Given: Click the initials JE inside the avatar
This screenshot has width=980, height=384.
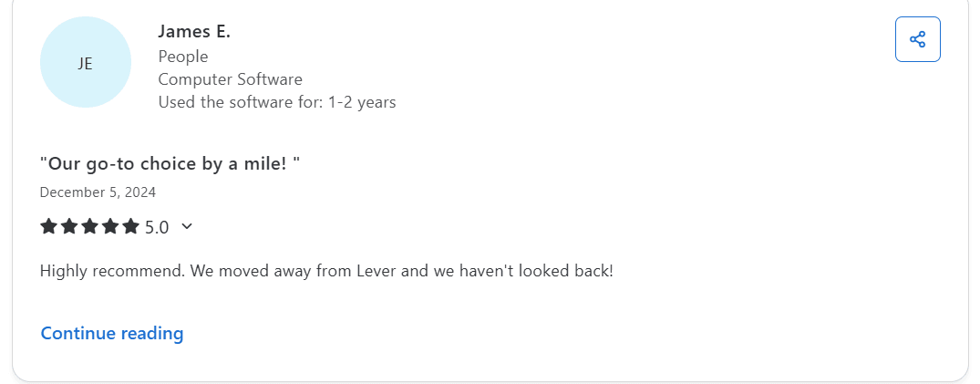Looking at the screenshot, I should pyautogui.click(x=86, y=64).
